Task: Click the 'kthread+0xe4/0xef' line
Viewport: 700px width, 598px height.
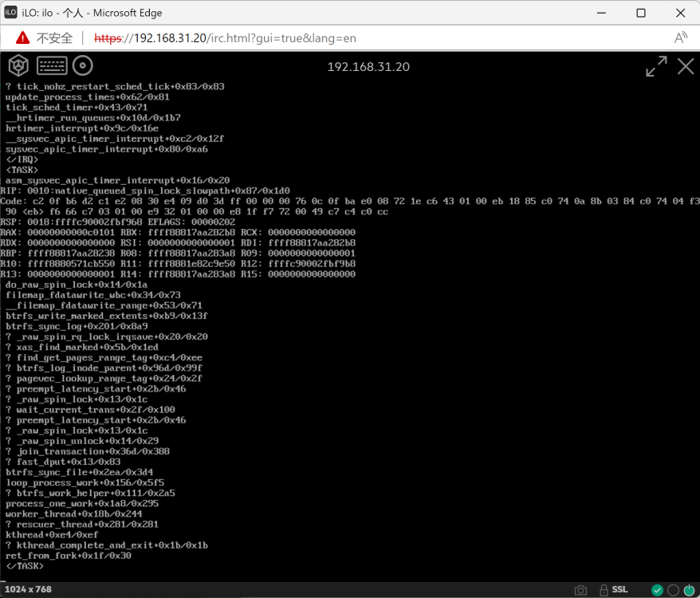Action: coord(52,535)
